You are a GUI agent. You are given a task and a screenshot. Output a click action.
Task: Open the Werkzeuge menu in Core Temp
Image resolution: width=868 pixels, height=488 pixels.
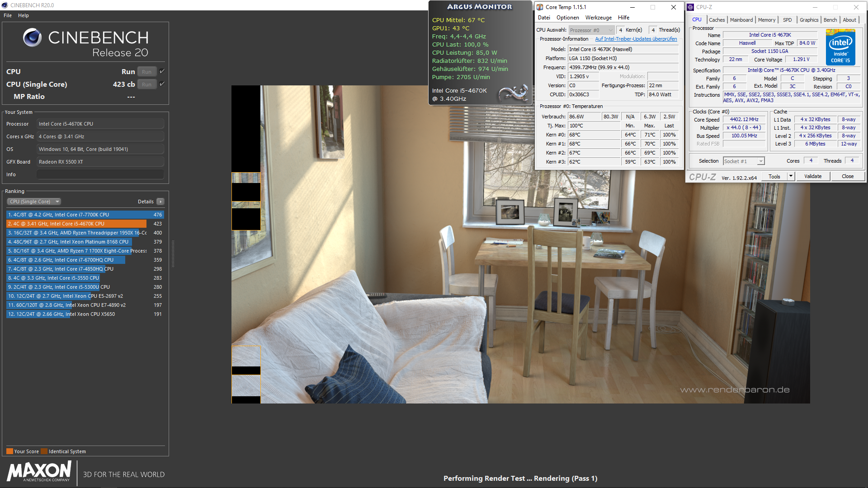pyautogui.click(x=598, y=18)
